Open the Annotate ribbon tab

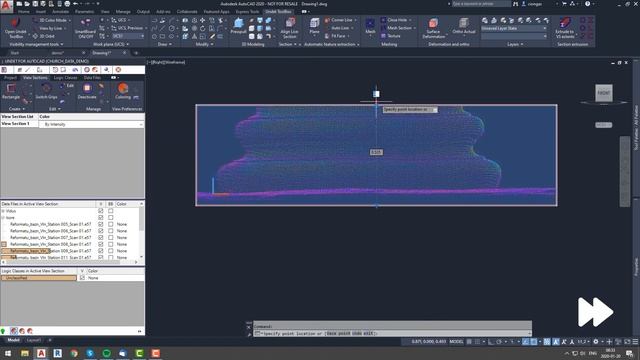[60, 12]
